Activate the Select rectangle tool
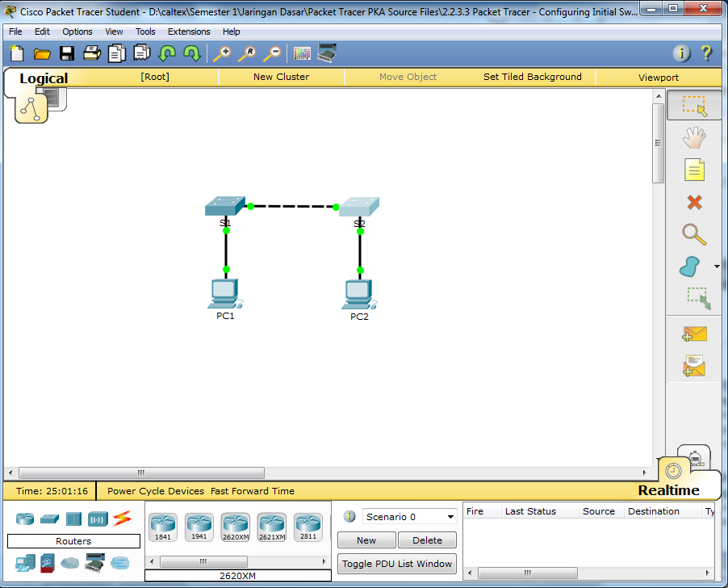 pos(694,105)
